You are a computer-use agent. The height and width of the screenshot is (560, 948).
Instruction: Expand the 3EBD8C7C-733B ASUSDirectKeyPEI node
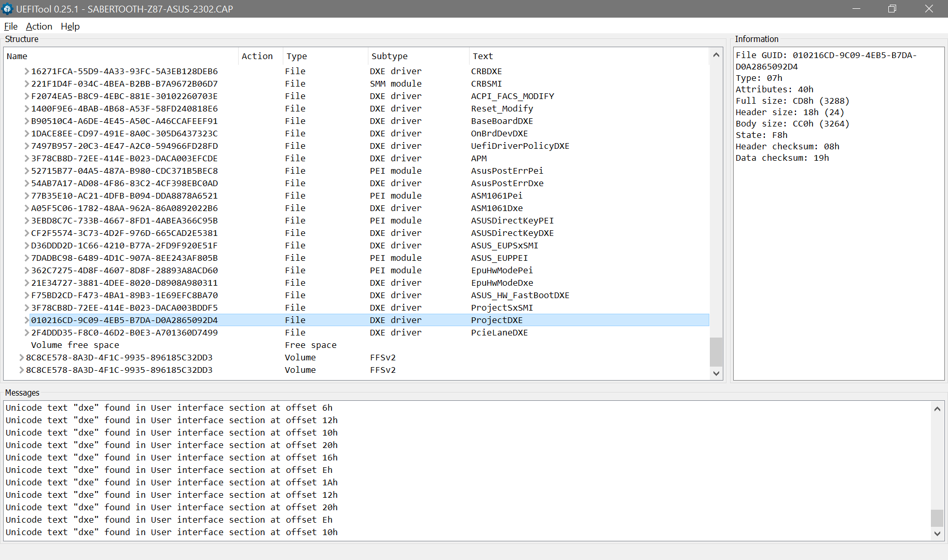[26, 220]
